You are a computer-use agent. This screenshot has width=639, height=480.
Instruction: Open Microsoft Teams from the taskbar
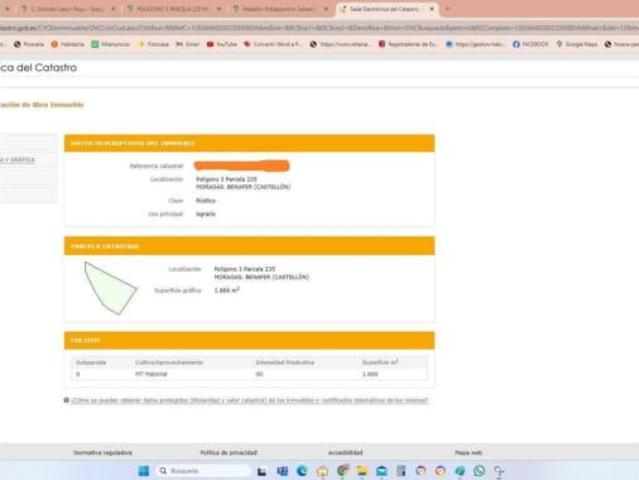point(282,471)
